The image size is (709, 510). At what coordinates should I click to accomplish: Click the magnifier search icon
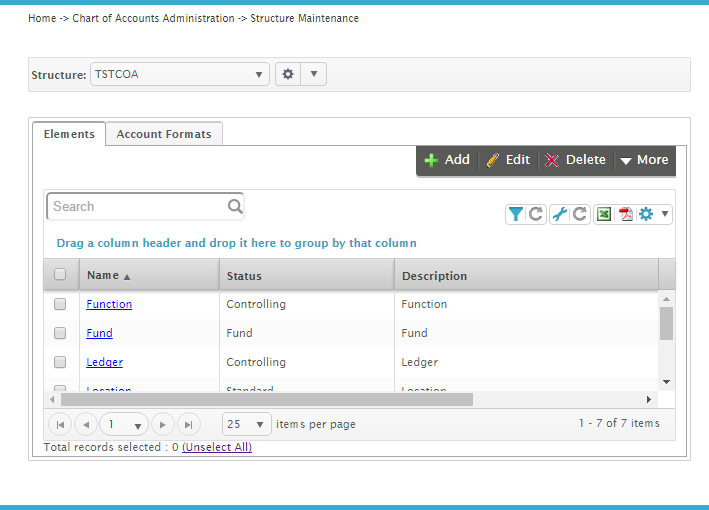pos(235,206)
